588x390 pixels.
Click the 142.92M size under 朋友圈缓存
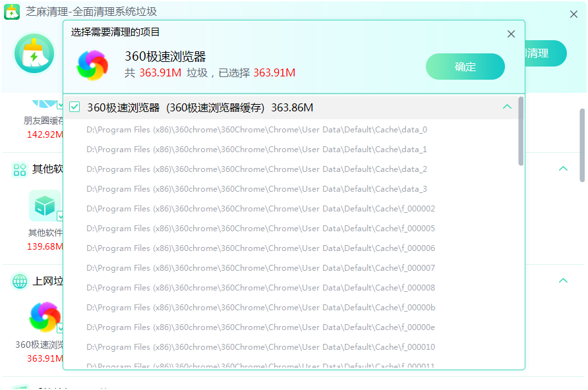[x=45, y=134]
